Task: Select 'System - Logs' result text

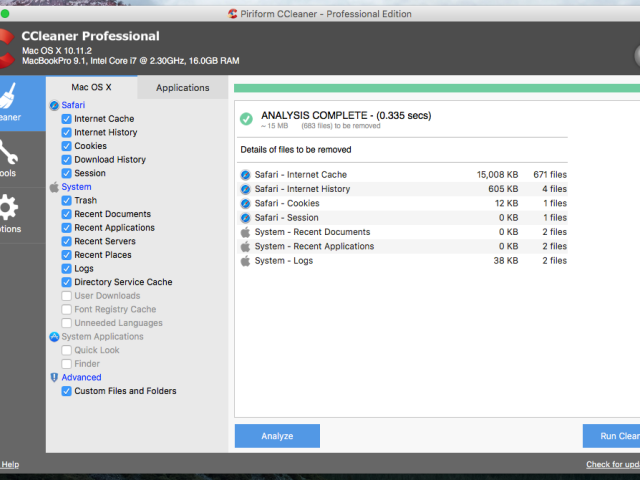Action: tap(284, 261)
